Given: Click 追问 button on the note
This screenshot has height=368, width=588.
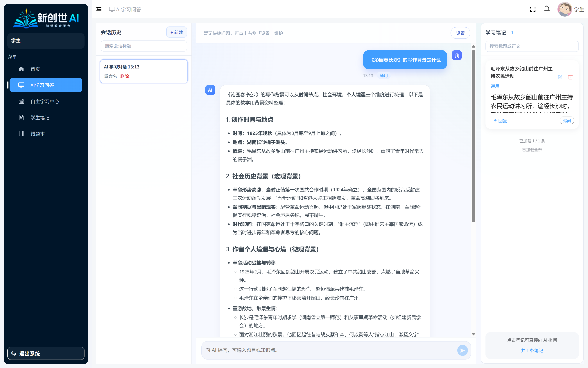Looking at the screenshot, I should 567,121.
